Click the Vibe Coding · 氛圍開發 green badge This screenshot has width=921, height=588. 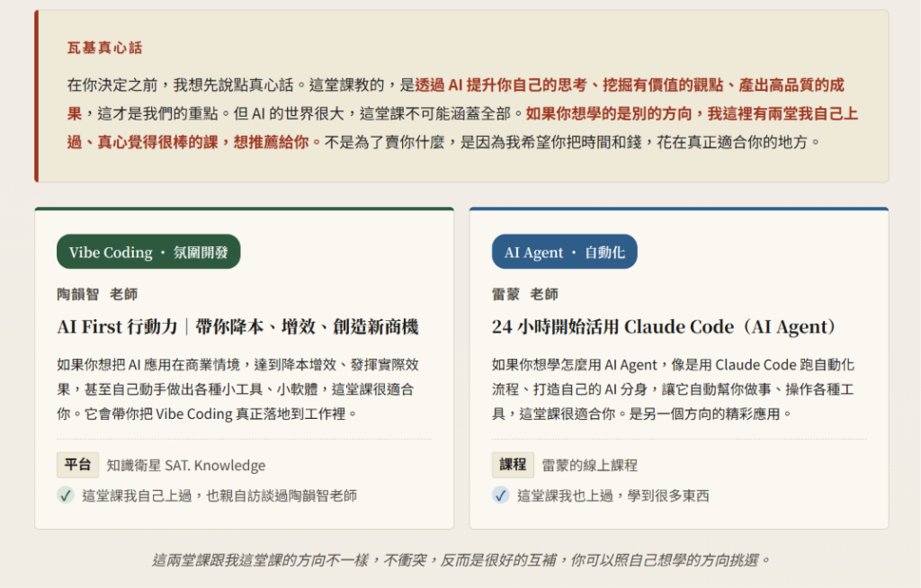[148, 252]
